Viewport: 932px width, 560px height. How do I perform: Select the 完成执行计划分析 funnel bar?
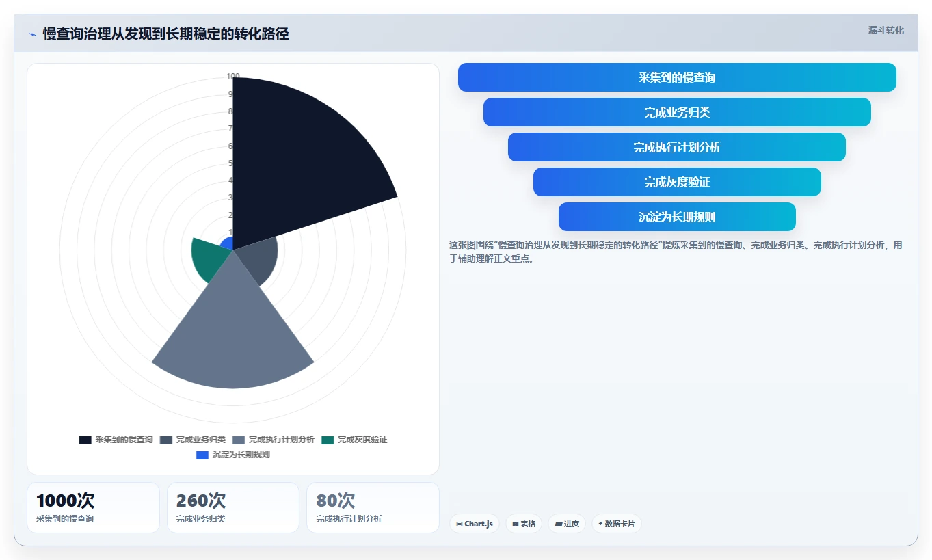pyautogui.click(x=677, y=147)
